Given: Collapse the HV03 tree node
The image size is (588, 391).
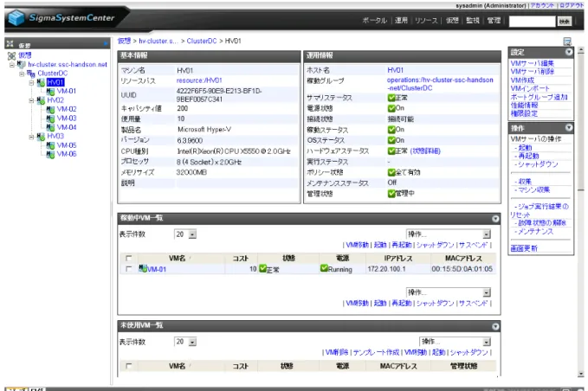Looking at the screenshot, I should (x=31, y=137).
